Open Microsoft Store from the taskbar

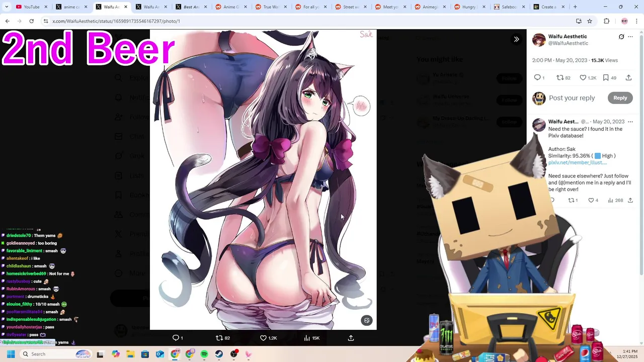[x=145, y=354]
